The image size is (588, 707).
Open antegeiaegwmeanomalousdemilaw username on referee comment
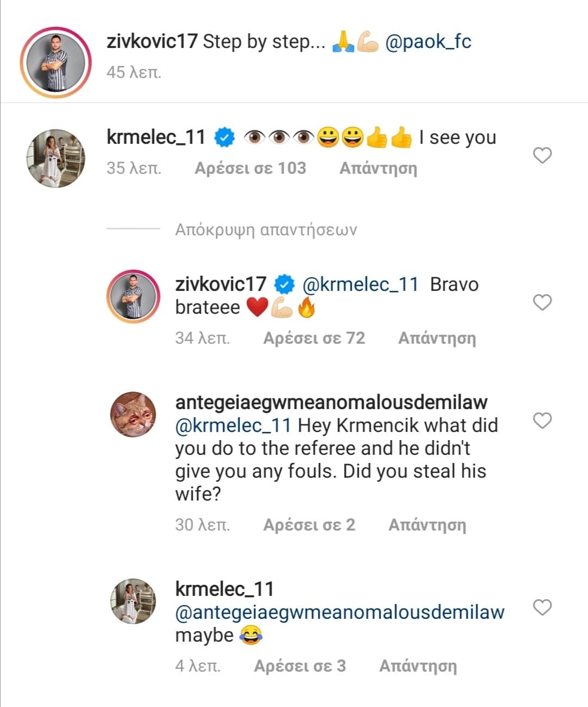tap(331, 403)
